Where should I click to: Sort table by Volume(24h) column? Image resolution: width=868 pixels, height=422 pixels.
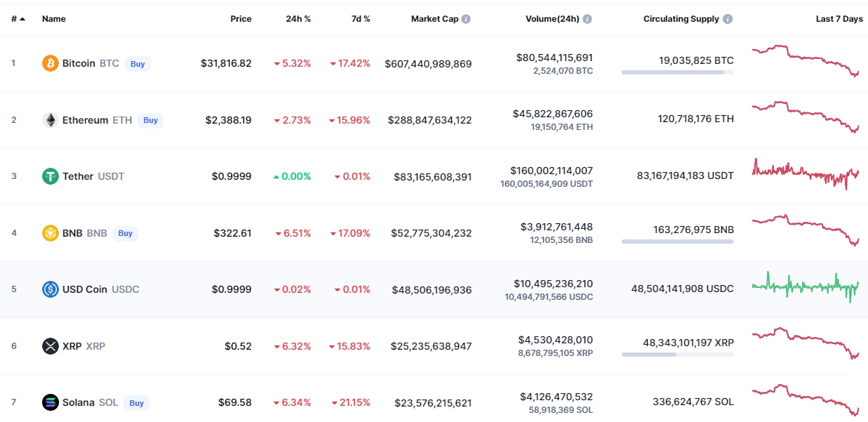[x=552, y=19]
